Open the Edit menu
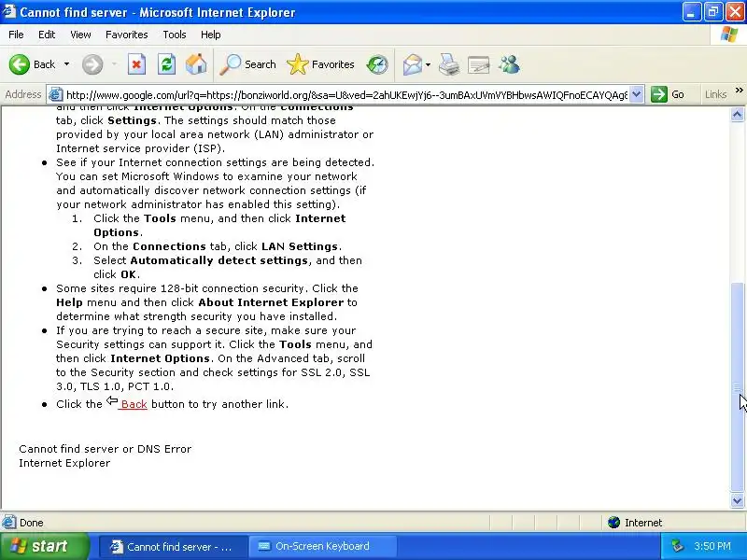Image resolution: width=747 pixels, height=560 pixels. click(47, 35)
